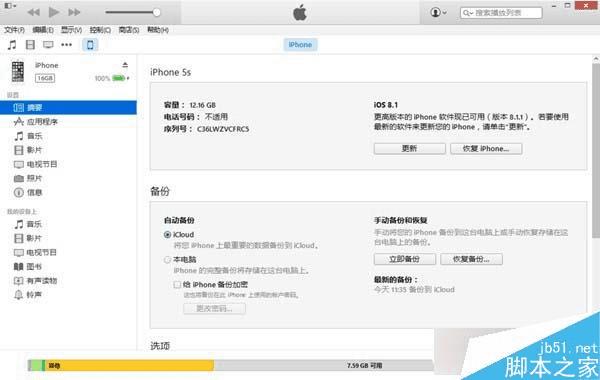This screenshot has height=380, width=600.
Task: Select the centered iPhone tab
Action: [300, 45]
